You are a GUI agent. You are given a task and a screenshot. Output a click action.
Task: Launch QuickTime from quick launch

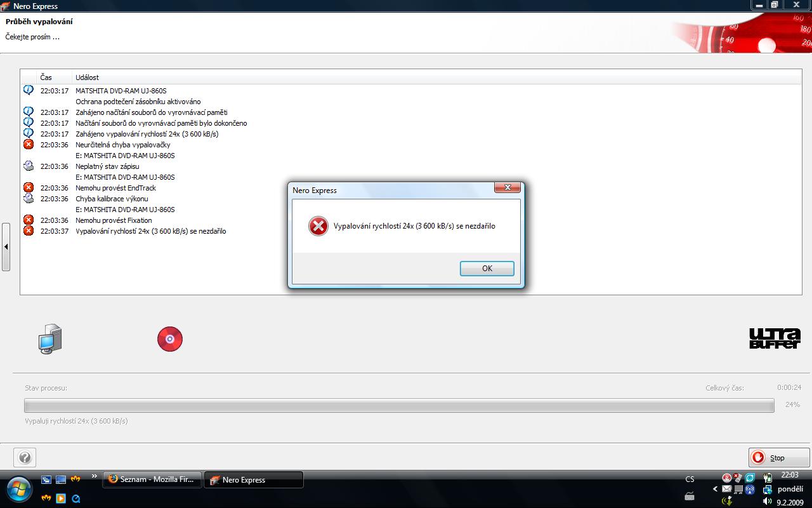click(76, 498)
